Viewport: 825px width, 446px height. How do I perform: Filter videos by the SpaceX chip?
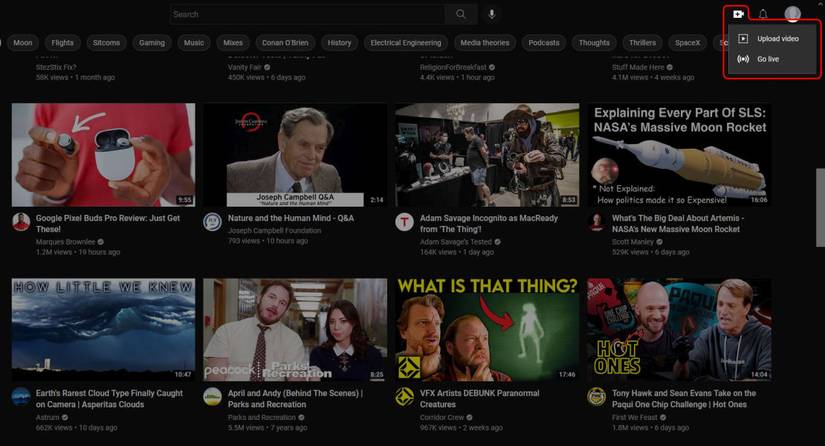[x=687, y=43]
